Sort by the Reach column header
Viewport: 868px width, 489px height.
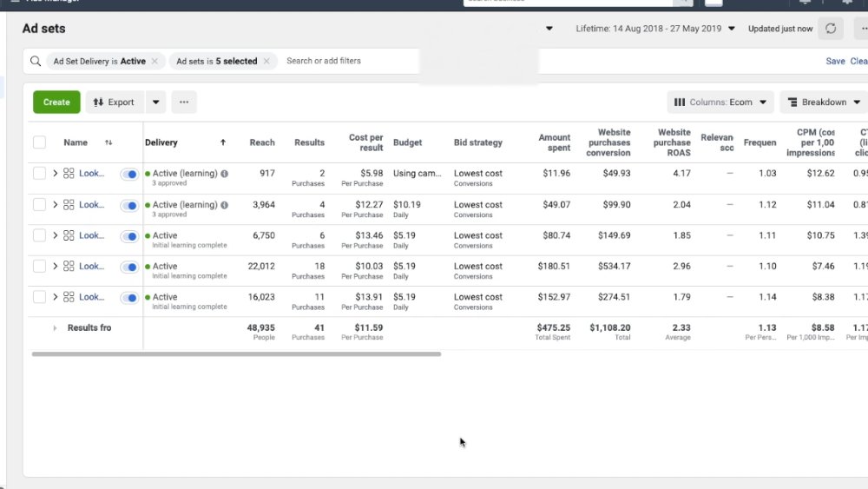[x=262, y=142]
